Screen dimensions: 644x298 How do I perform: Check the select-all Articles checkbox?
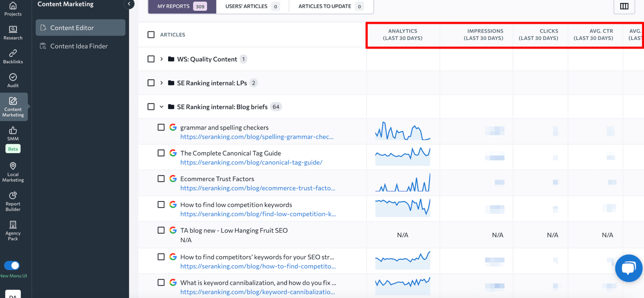click(x=151, y=34)
